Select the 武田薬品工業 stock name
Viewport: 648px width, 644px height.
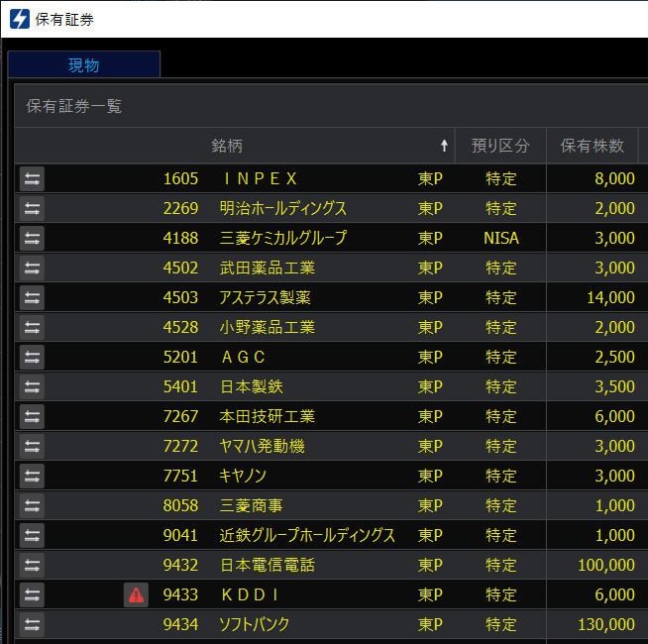268,268
